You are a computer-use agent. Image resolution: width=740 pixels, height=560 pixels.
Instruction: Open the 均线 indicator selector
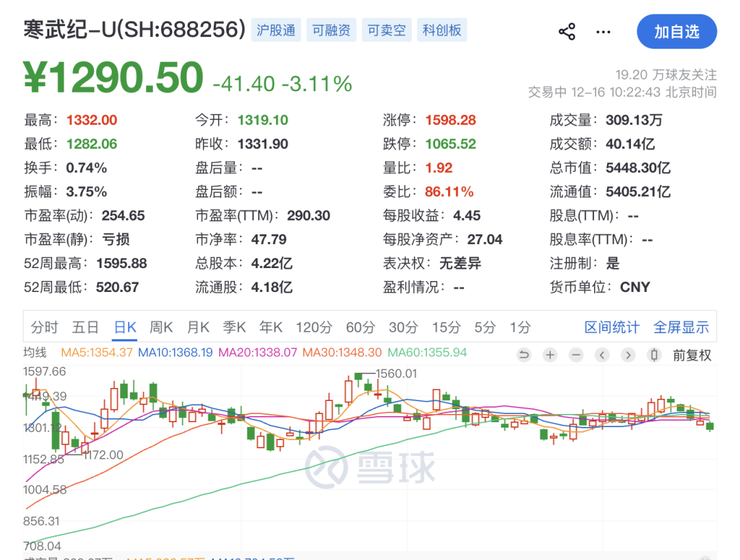[35, 353]
